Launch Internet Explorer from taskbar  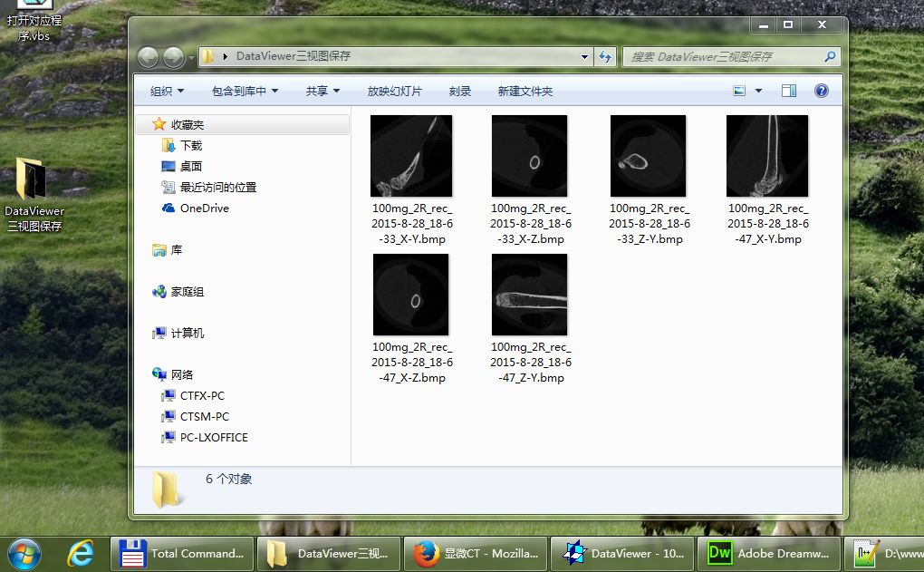[x=80, y=554]
